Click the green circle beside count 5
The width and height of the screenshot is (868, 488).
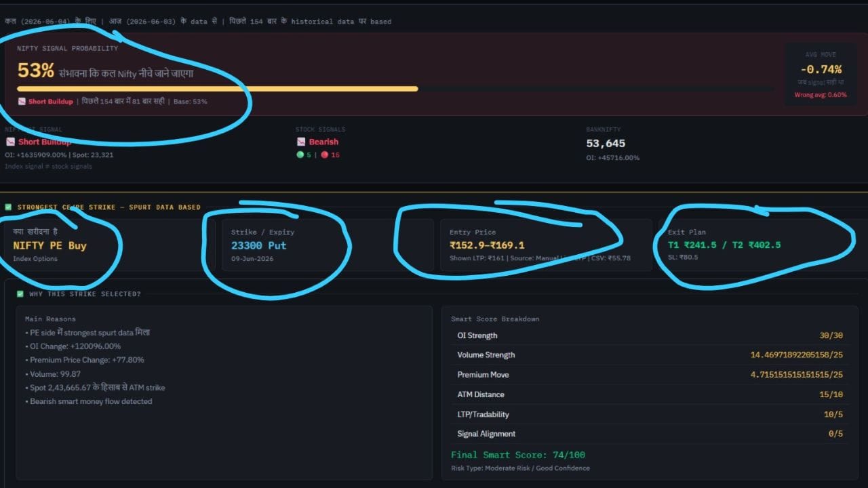[300, 155]
